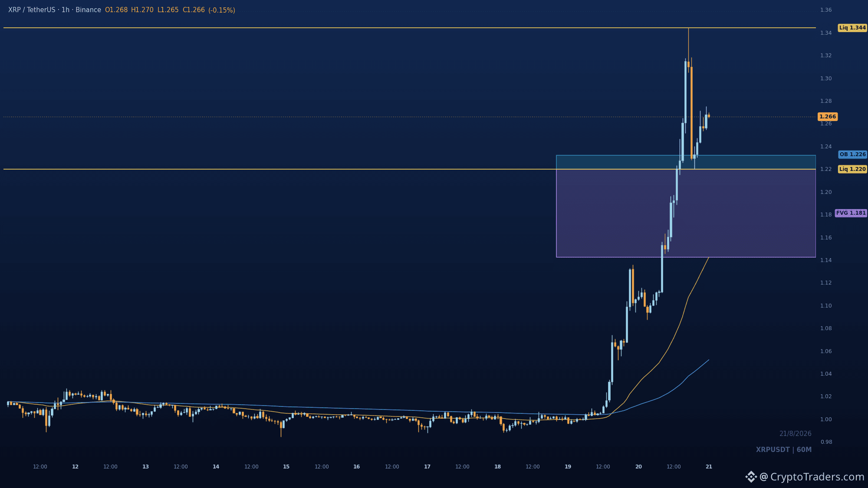
Task: Select the open value O1.268
Action: pos(116,10)
